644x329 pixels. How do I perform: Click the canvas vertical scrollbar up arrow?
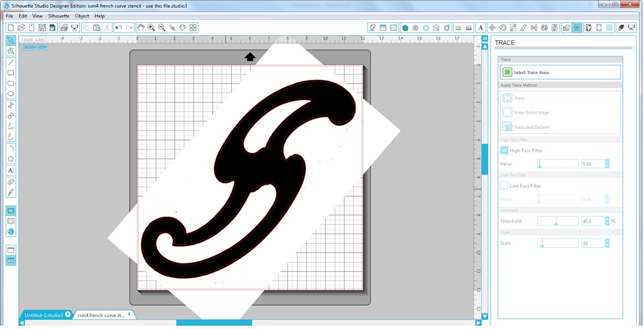[x=485, y=47]
